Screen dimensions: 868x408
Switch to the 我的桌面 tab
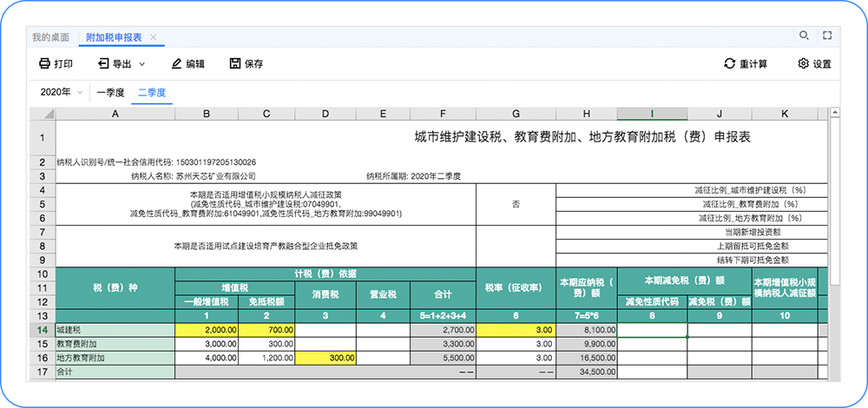coord(50,37)
